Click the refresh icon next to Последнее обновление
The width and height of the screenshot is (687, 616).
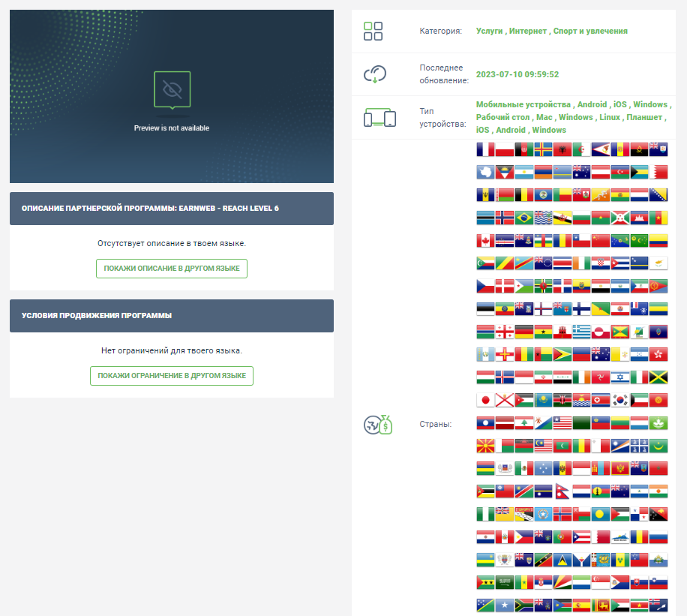[x=376, y=74]
